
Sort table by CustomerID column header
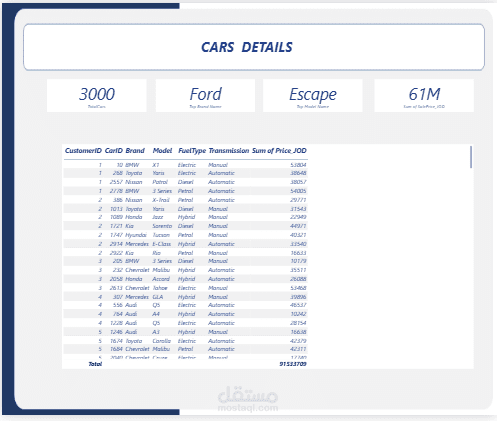[x=83, y=151]
